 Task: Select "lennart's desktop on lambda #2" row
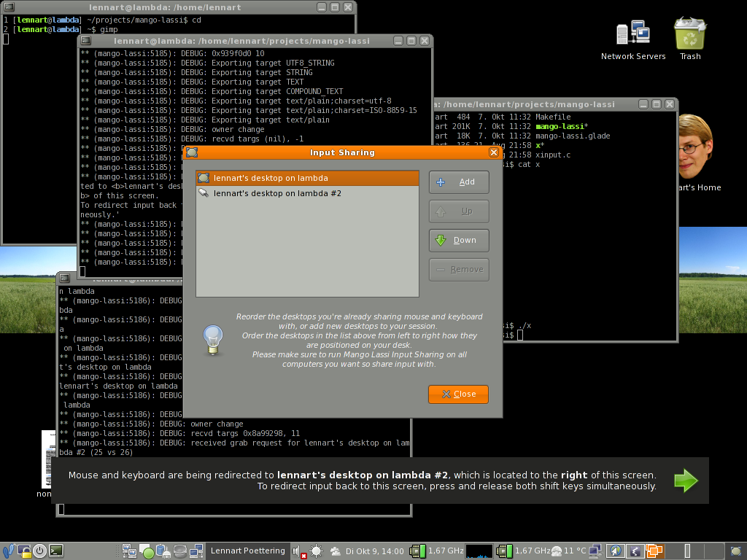pos(307,193)
